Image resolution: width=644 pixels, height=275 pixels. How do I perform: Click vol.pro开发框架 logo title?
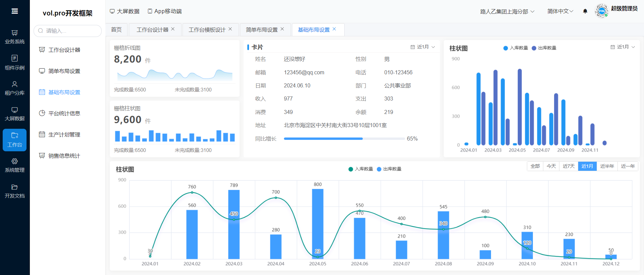point(67,13)
